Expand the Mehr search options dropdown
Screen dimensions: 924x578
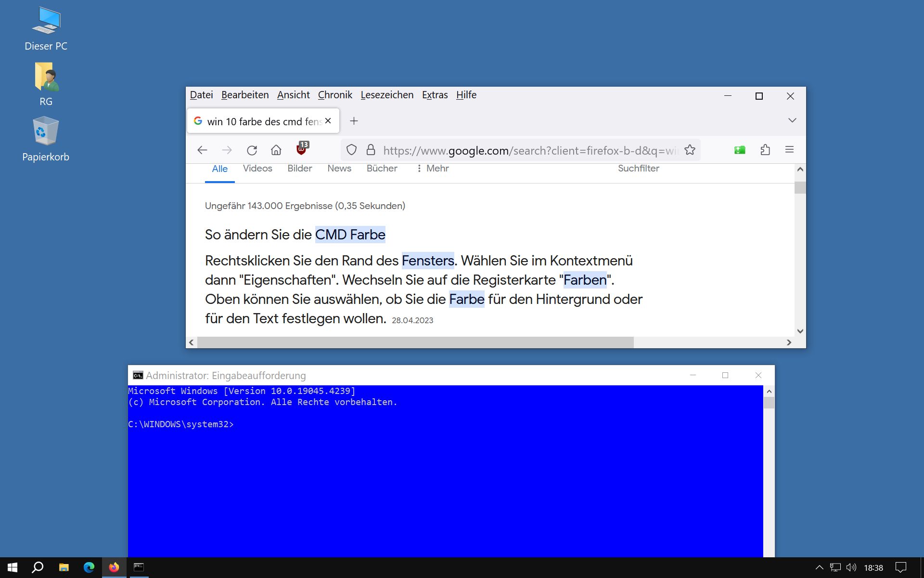[432, 169]
